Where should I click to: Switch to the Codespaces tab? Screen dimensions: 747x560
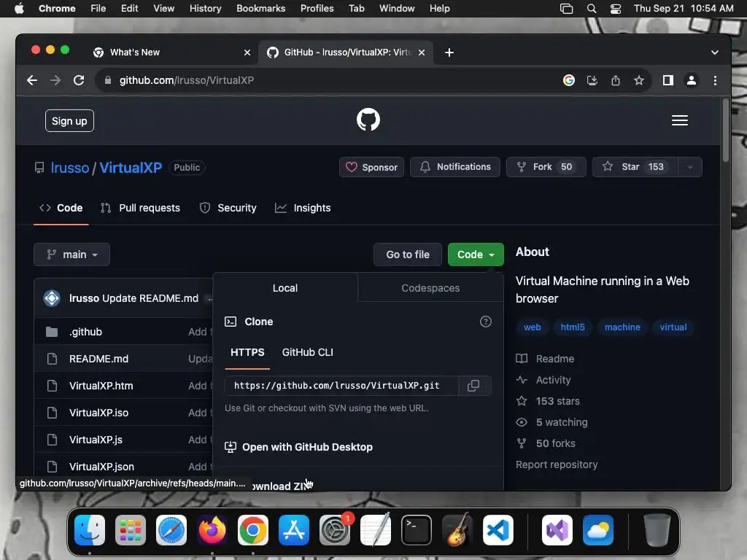coord(430,288)
